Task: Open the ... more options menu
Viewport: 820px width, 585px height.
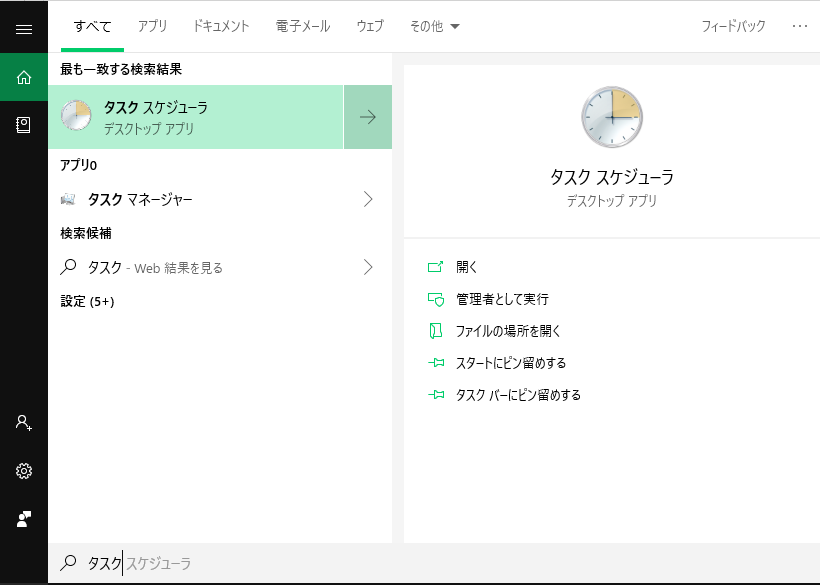Action: [799, 27]
